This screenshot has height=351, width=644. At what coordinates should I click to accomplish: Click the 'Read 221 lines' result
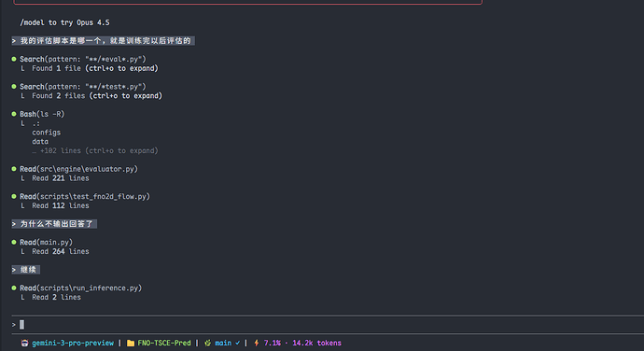[61, 178]
